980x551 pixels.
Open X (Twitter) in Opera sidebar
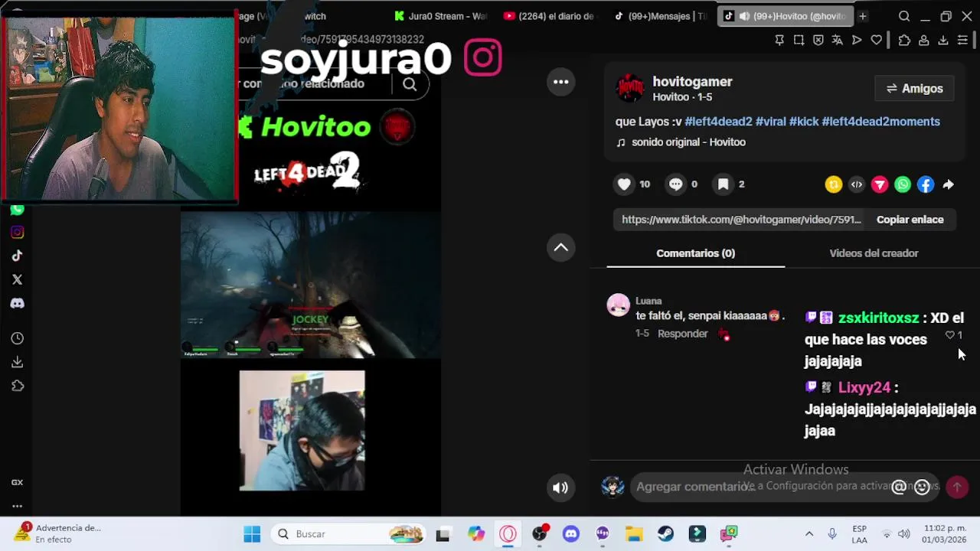point(18,280)
